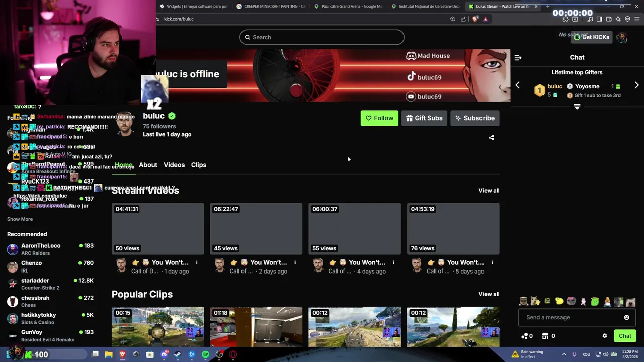Open the KICKs shop icon
This screenshot has width=644, height=362.
click(x=545, y=336)
